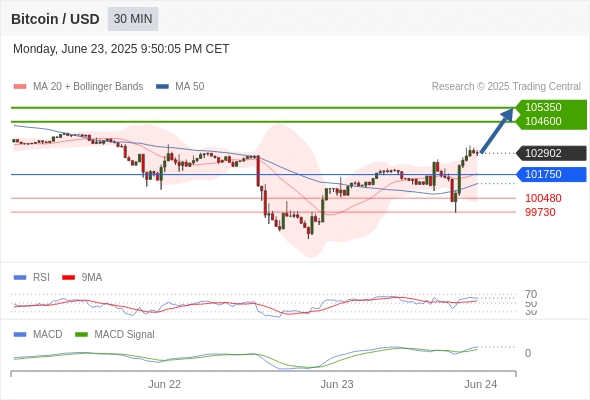590x400 pixels.
Task: Click the RSI 70 level label
Action: 531,294
